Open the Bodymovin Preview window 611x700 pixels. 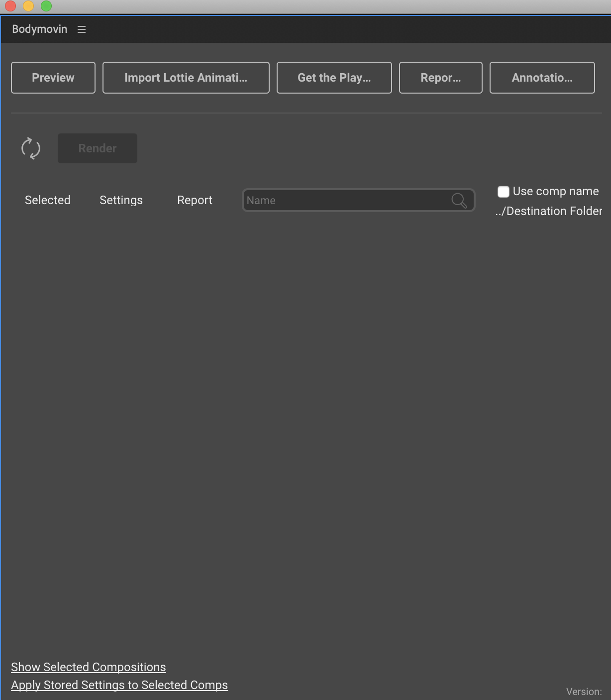tap(53, 77)
